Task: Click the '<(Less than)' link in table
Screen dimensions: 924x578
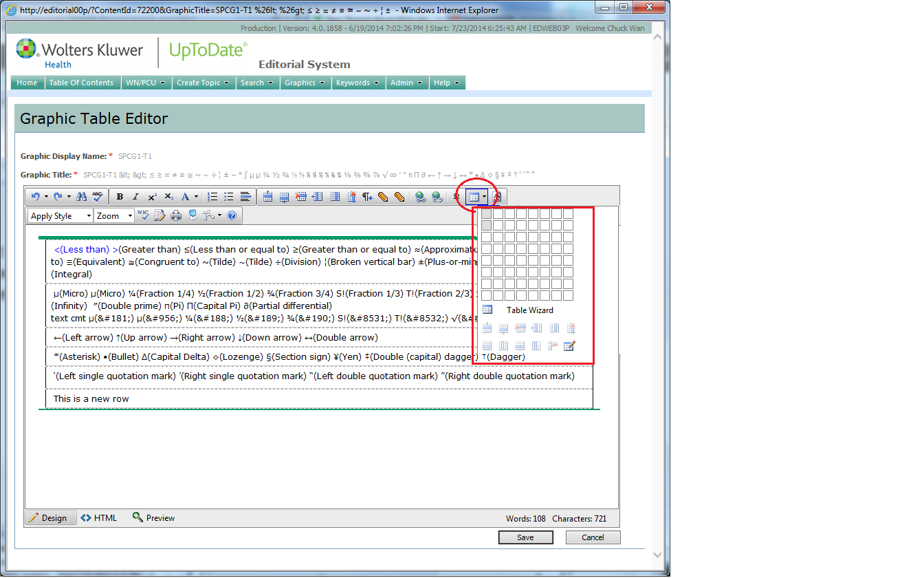Action: pos(82,250)
